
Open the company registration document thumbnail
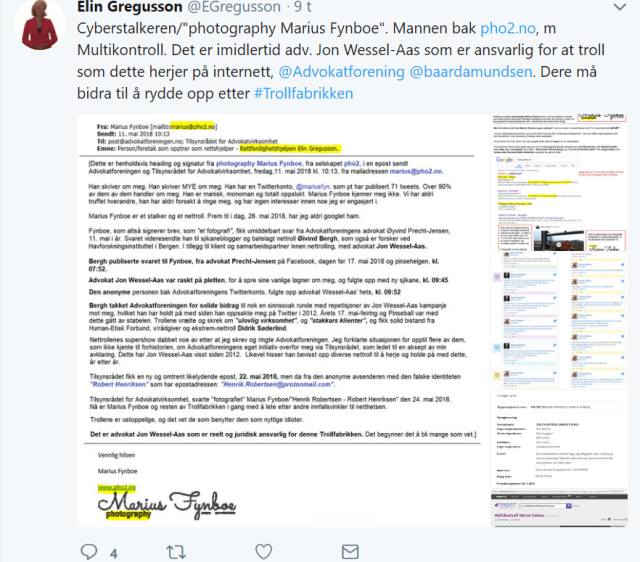(559, 441)
